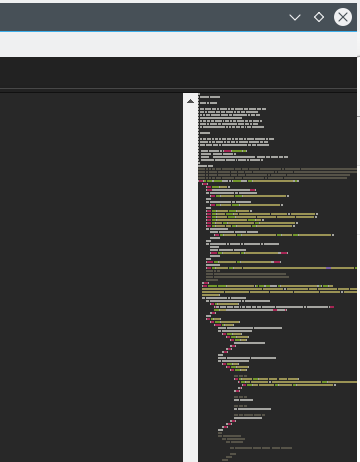Click the code minimap preview on the right
The height and width of the screenshot is (462, 360).
pyautogui.click(x=277, y=277)
